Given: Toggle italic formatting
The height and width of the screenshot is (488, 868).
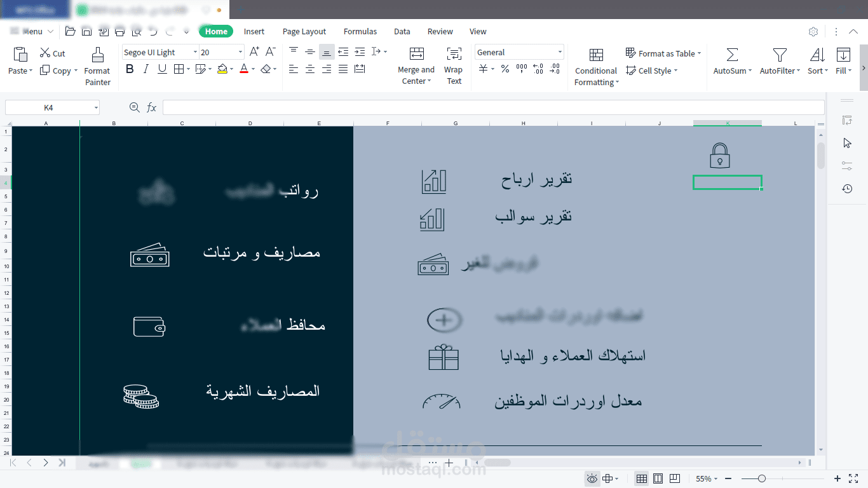Looking at the screenshot, I should (146, 69).
